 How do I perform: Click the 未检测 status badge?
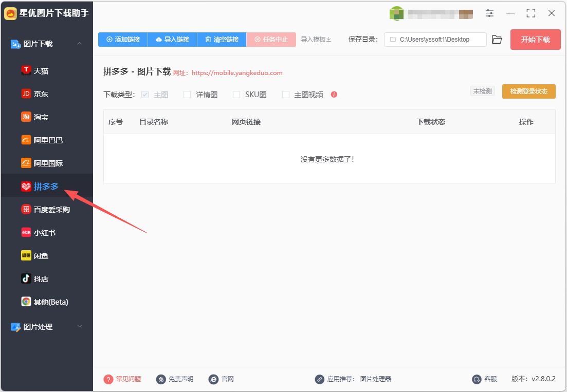[482, 91]
